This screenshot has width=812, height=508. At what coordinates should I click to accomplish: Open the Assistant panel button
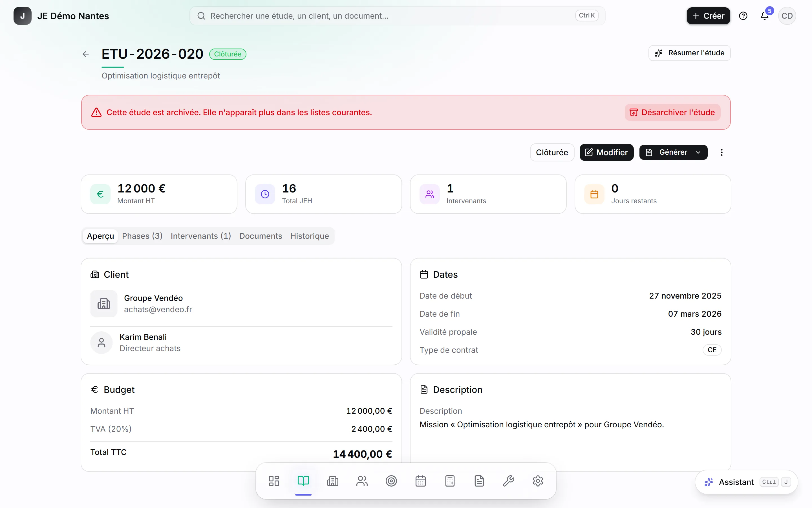coord(746,482)
